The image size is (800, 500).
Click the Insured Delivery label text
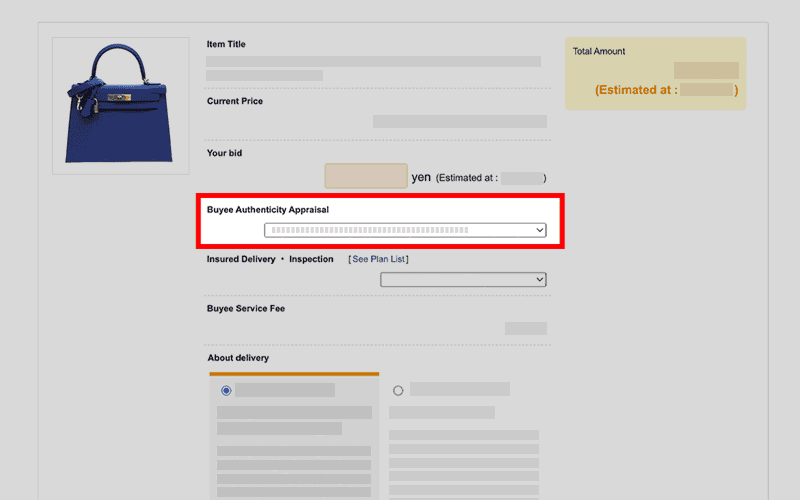241,259
